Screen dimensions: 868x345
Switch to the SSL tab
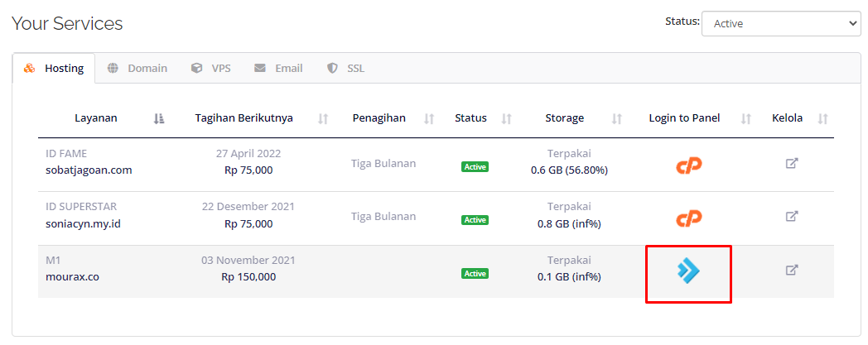346,69
